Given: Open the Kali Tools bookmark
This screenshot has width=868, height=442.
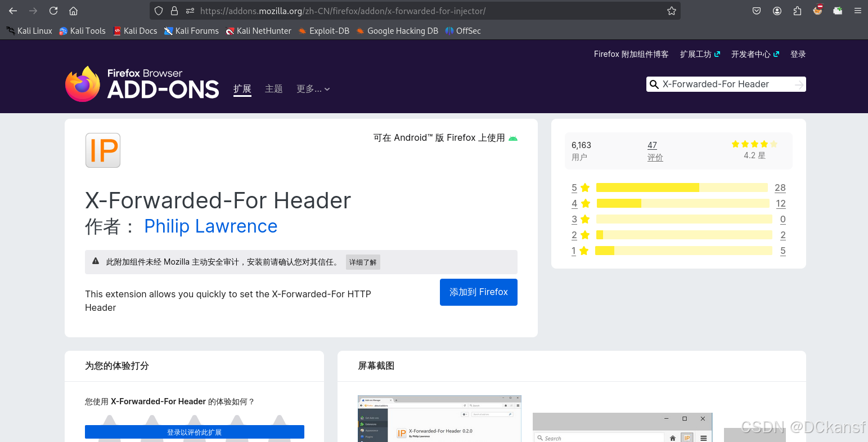Looking at the screenshot, I should tap(83, 31).
